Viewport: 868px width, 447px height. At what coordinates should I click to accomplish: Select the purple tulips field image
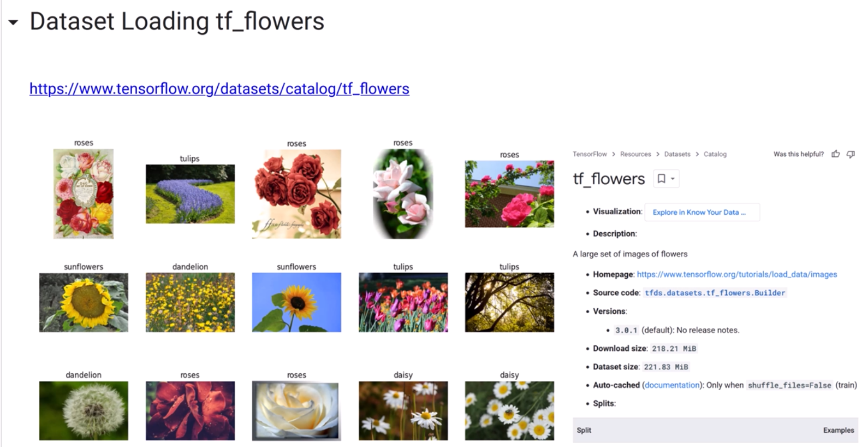tap(190, 194)
